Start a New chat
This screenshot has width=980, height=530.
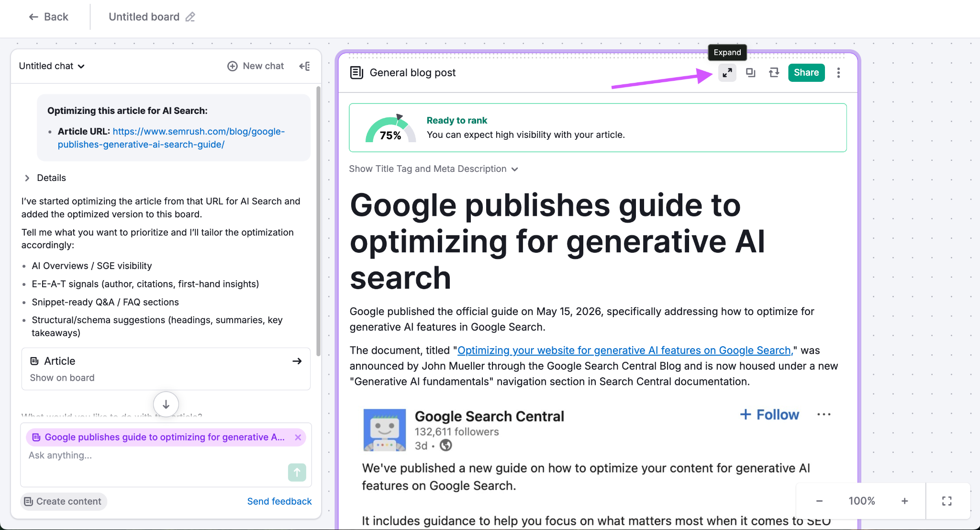tap(256, 66)
